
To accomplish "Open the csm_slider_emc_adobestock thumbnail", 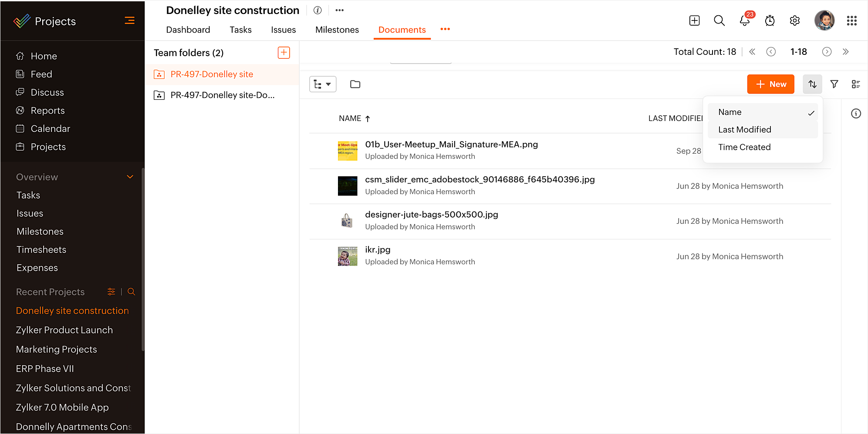I will [348, 186].
